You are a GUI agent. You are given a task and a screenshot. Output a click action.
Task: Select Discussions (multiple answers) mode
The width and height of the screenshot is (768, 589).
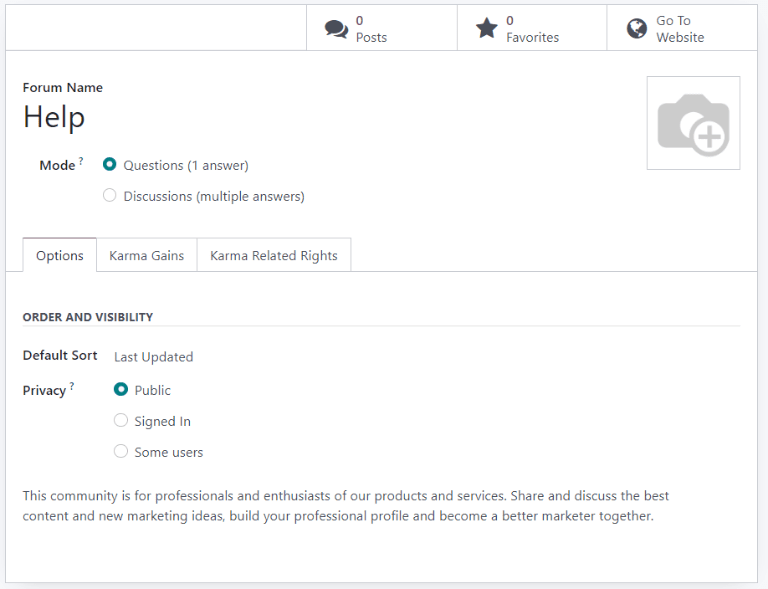point(110,195)
